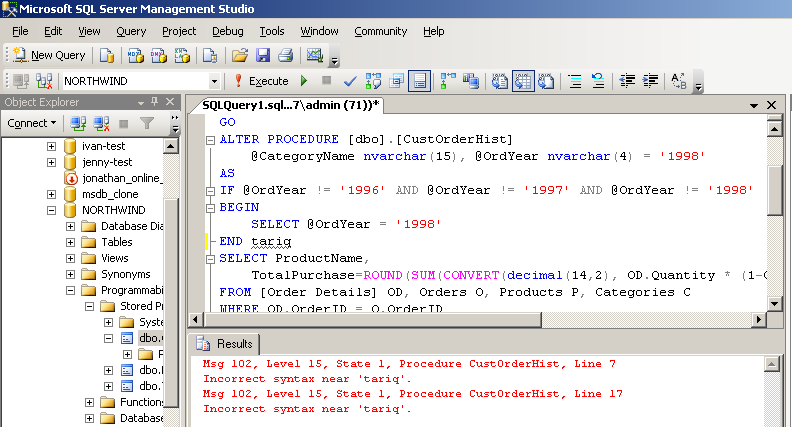Click the New Query button

pyautogui.click(x=49, y=55)
